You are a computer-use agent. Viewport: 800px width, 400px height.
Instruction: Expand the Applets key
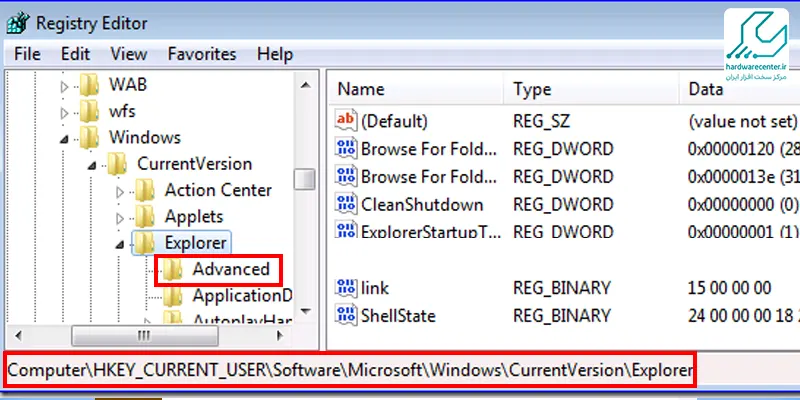pyautogui.click(x=120, y=219)
